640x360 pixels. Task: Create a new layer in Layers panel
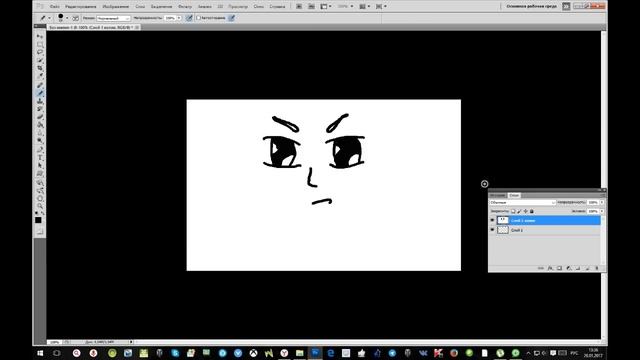click(x=587, y=268)
